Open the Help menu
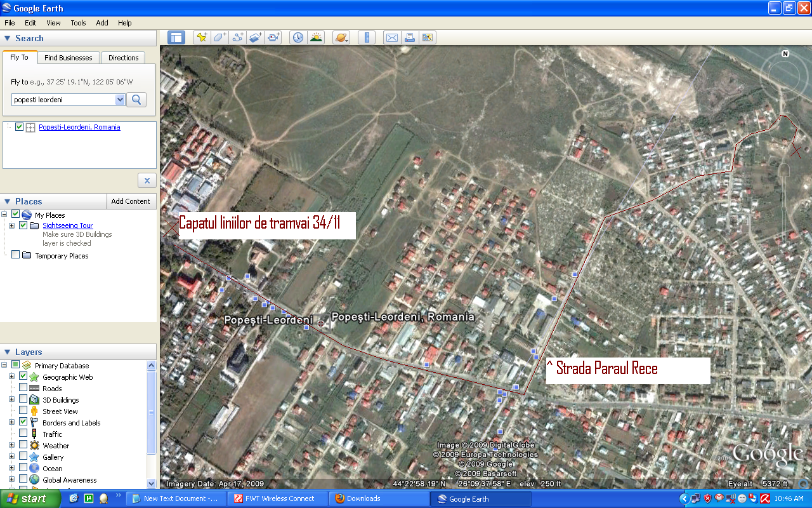812x508 pixels. point(125,23)
